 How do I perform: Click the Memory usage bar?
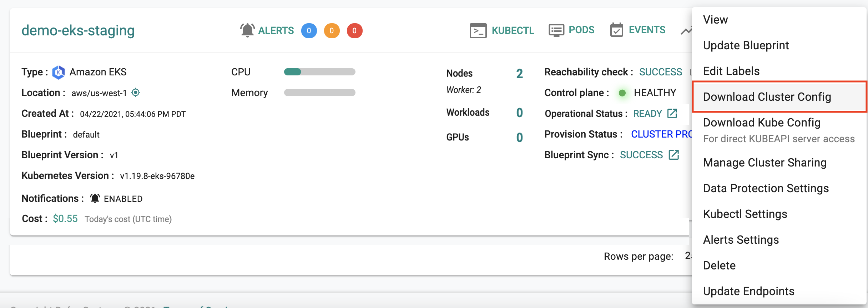tap(320, 93)
